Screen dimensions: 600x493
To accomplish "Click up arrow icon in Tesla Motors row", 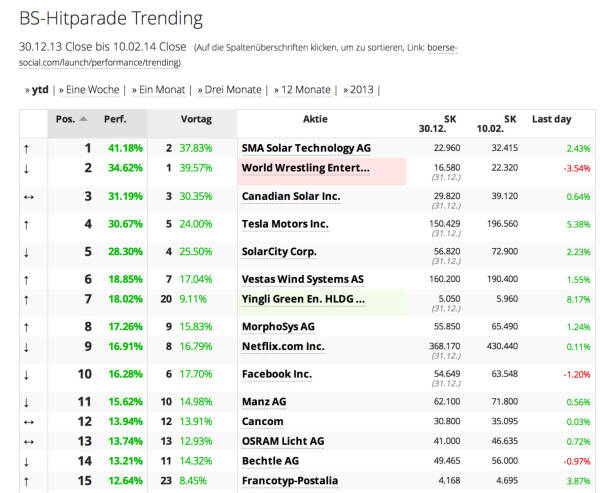I will point(26,225).
